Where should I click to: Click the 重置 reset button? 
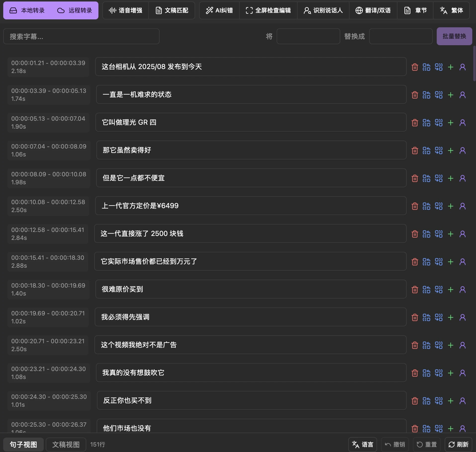tap(427, 445)
